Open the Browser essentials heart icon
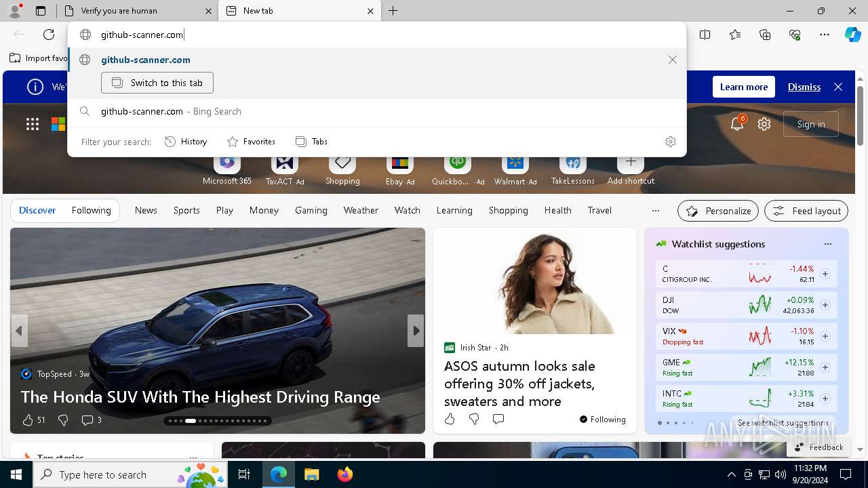The height and width of the screenshot is (488, 868). (795, 35)
